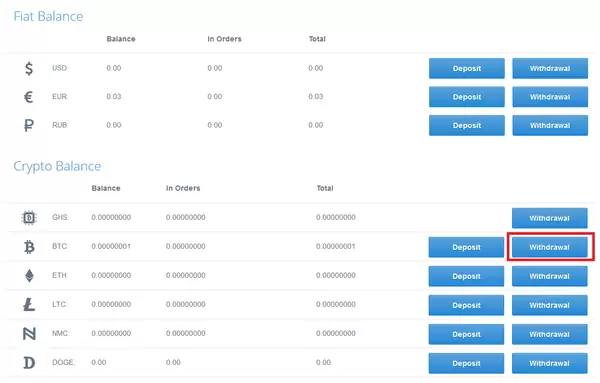Withdraw from the EUR balance

(550, 97)
